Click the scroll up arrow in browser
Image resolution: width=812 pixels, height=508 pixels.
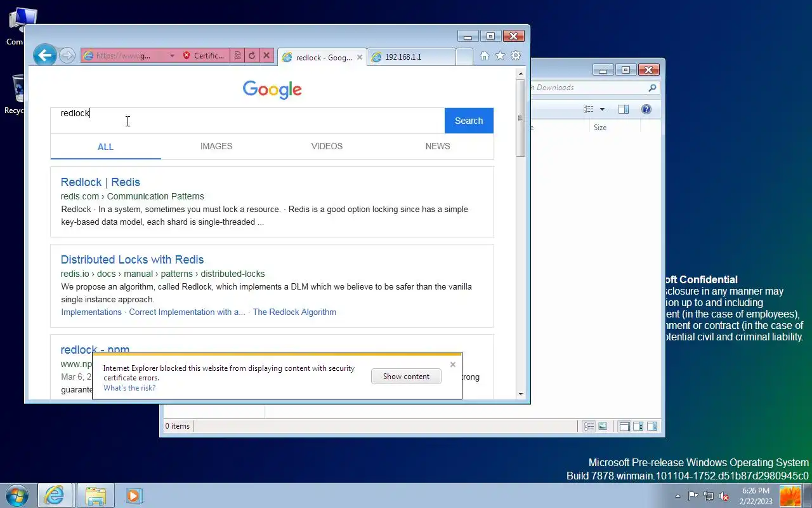[x=520, y=74]
